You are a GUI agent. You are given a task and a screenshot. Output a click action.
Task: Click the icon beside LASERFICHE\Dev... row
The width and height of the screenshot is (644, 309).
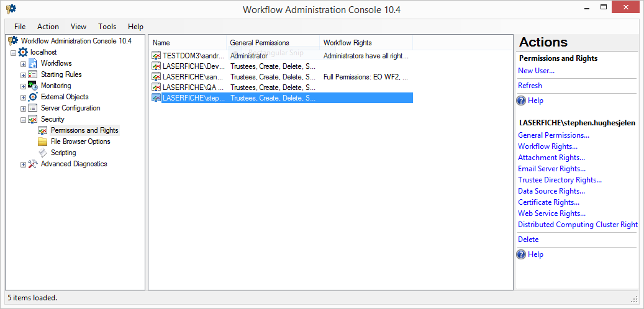point(156,66)
